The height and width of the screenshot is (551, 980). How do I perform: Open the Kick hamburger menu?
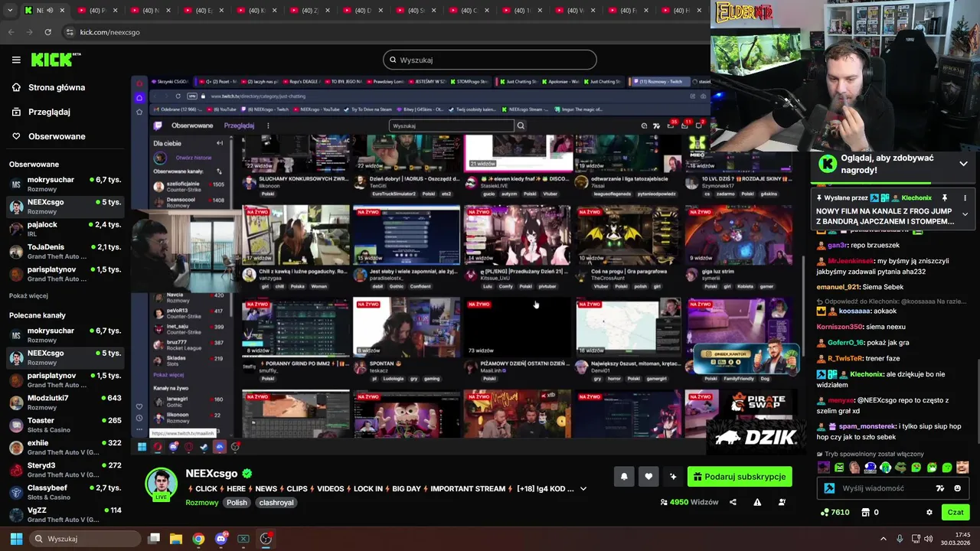[x=16, y=60]
